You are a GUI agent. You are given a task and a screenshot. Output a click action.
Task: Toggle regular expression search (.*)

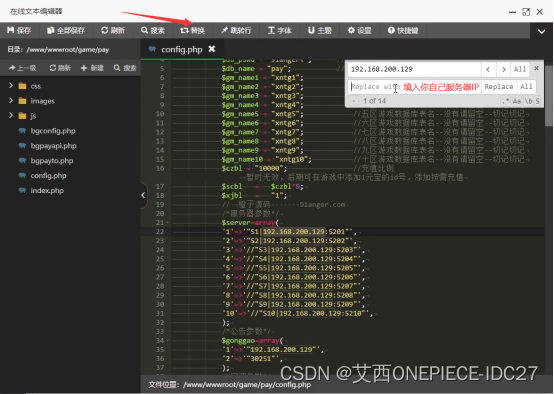click(x=506, y=101)
